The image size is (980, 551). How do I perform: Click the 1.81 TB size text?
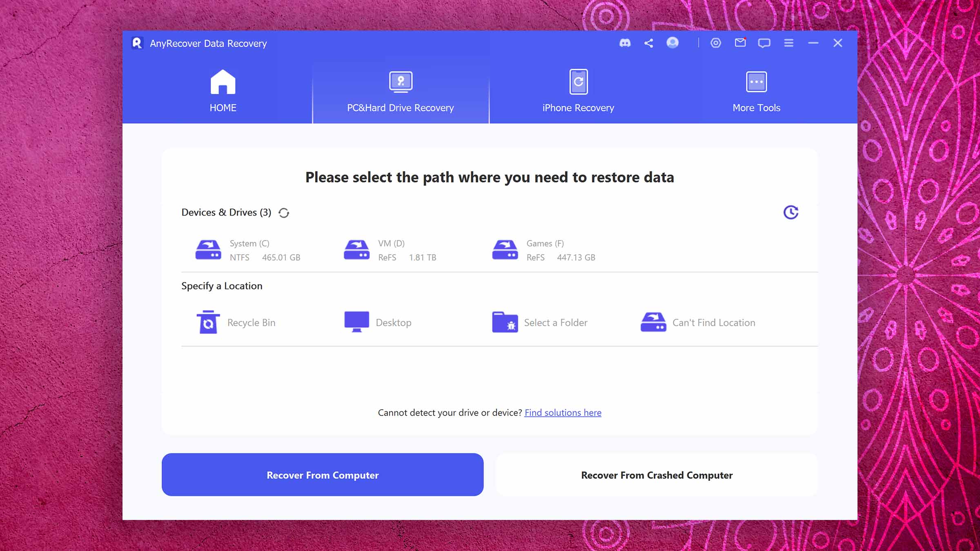coord(423,258)
